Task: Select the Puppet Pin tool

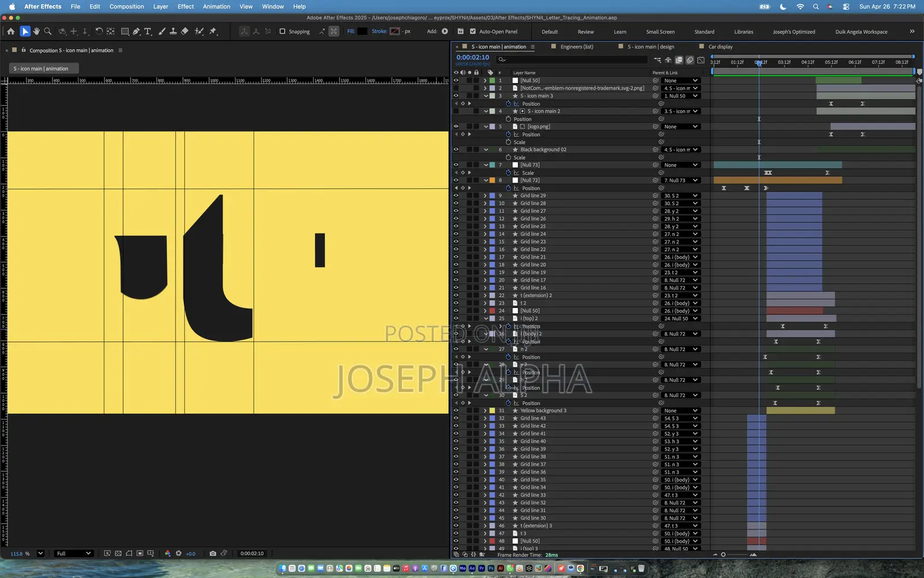Action: click(213, 31)
